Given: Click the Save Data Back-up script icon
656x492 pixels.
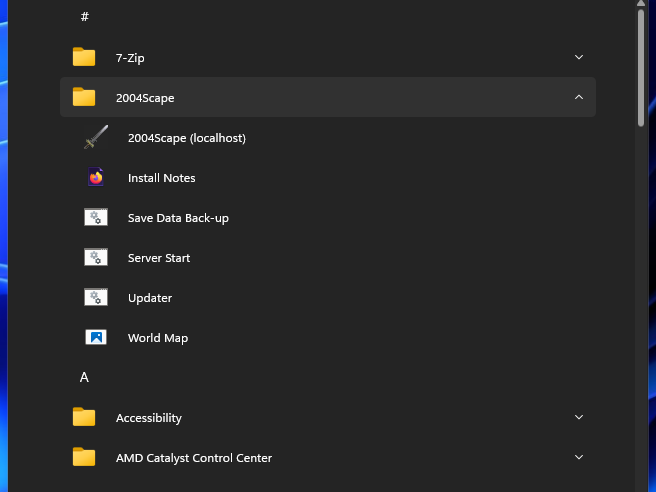Looking at the screenshot, I should [96, 218].
